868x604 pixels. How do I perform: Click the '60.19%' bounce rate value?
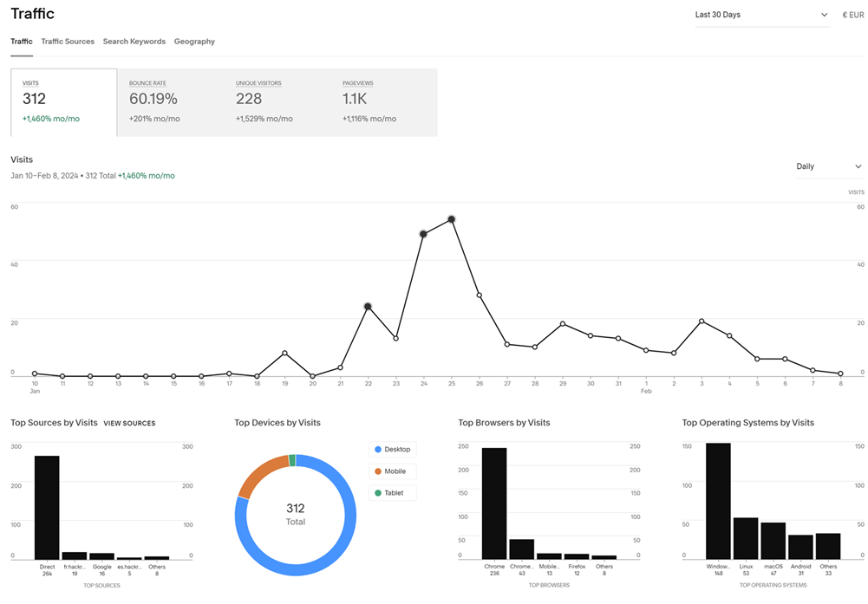(153, 99)
